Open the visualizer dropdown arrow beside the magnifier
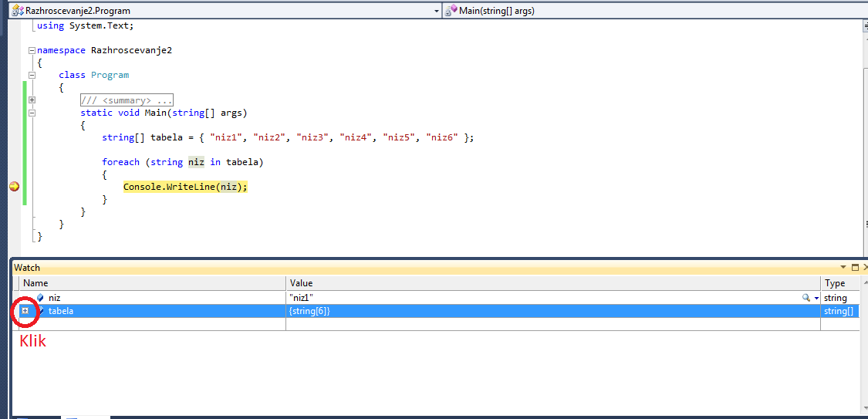 pyautogui.click(x=816, y=298)
